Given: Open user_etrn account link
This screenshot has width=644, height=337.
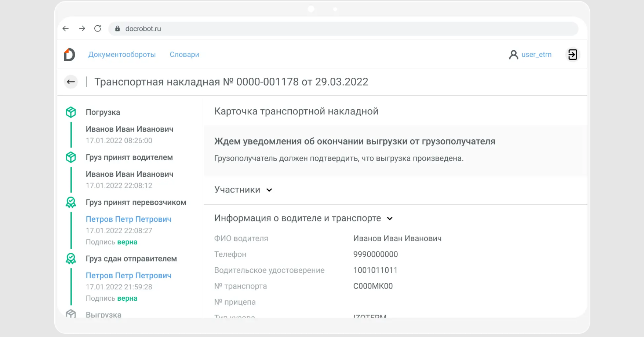Looking at the screenshot, I should pyautogui.click(x=536, y=55).
